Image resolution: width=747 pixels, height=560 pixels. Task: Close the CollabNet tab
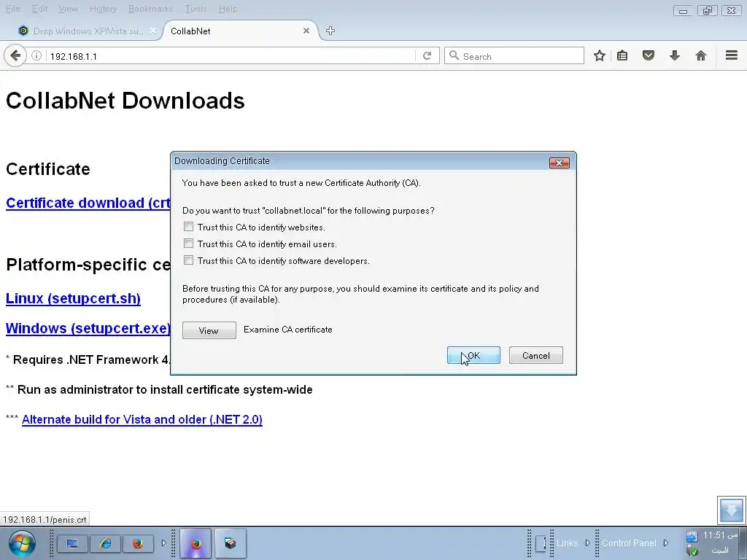point(306,31)
